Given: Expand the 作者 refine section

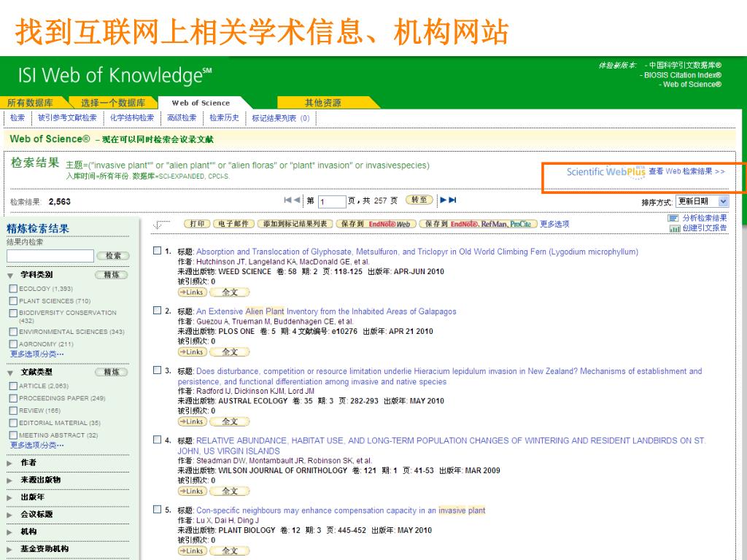Looking at the screenshot, I should coord(10,463).
